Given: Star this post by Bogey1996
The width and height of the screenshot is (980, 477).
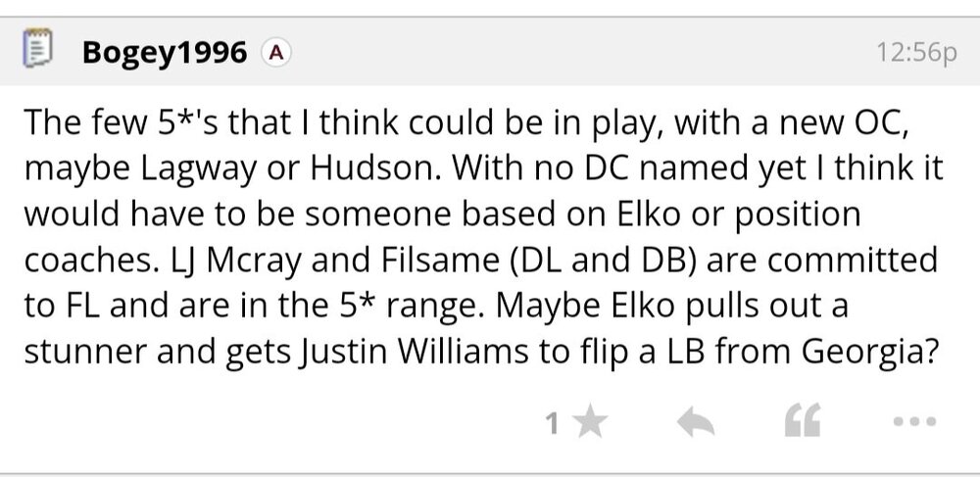Looking at the screenshot, I should pos(589,423).
